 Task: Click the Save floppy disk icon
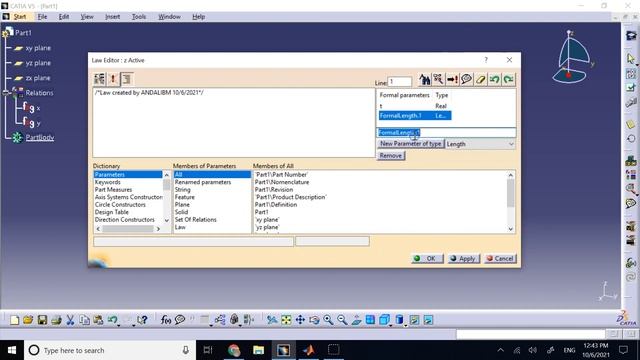click(42, 320)
